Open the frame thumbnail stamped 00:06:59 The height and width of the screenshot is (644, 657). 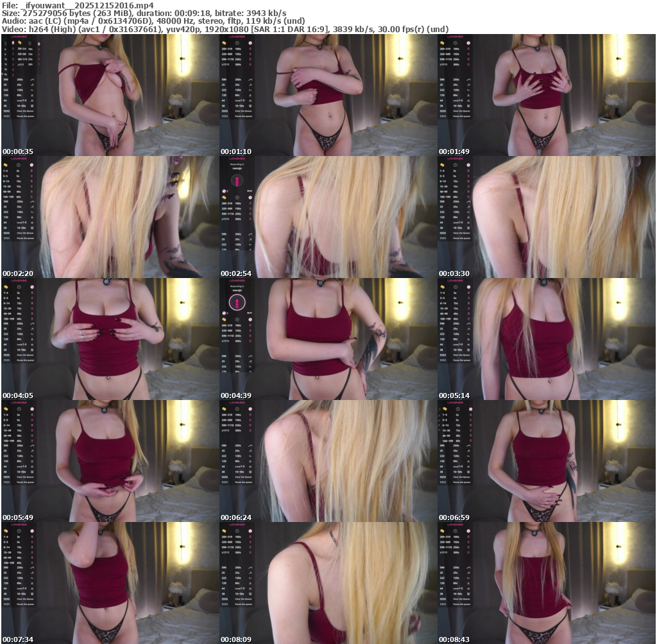click(x=547, y=461)
